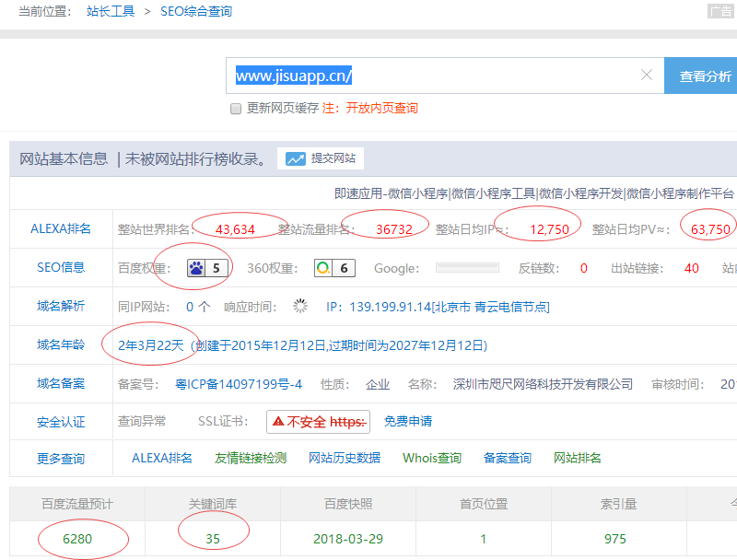
Task: Click the 360 weight circle icon
Action: tap(323, 268)
